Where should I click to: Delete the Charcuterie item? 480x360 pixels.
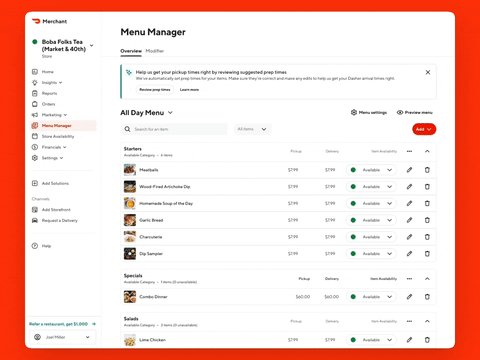(x=427, y=237)
